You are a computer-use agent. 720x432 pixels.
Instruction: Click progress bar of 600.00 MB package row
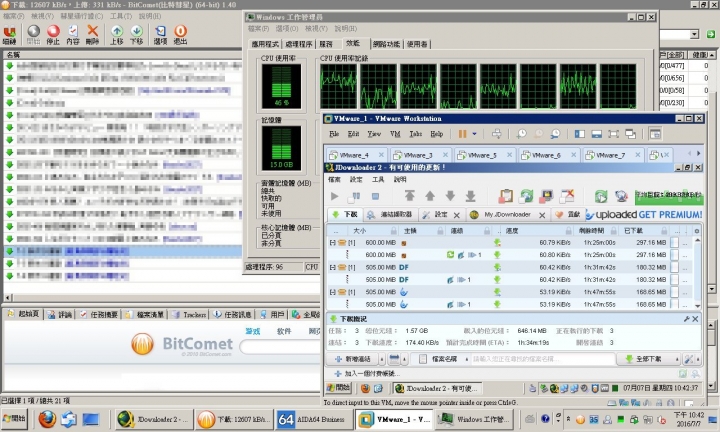(x=674, y=243)
